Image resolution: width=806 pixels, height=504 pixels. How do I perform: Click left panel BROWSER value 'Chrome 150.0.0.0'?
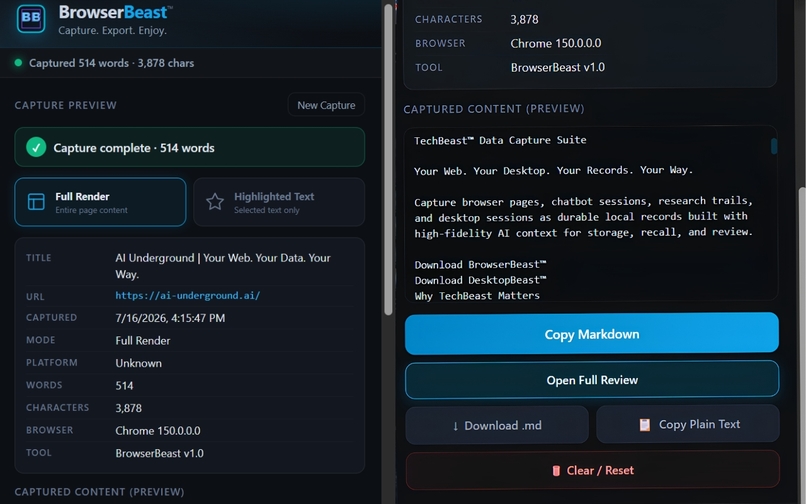[158, 430]
